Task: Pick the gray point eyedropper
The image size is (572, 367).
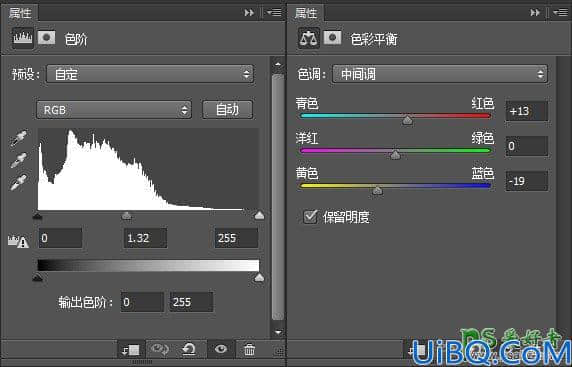Action: [18, 160]
